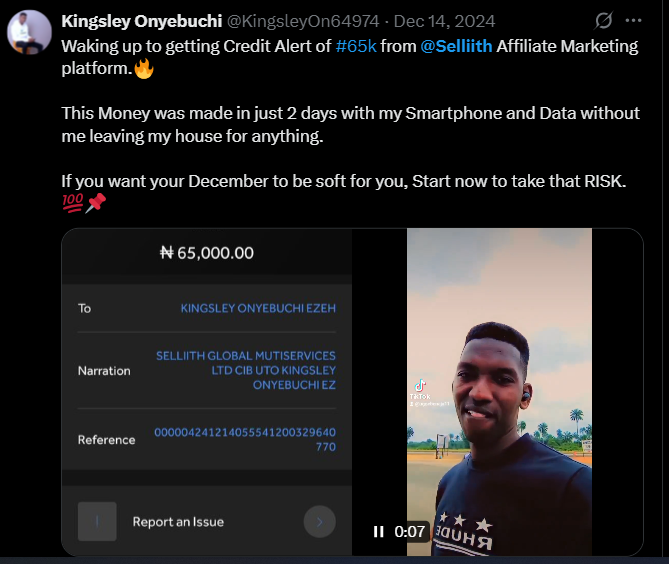
Task: Click the fire emoji in tweet
Action: pyautogui.click(x=144, y=68)
